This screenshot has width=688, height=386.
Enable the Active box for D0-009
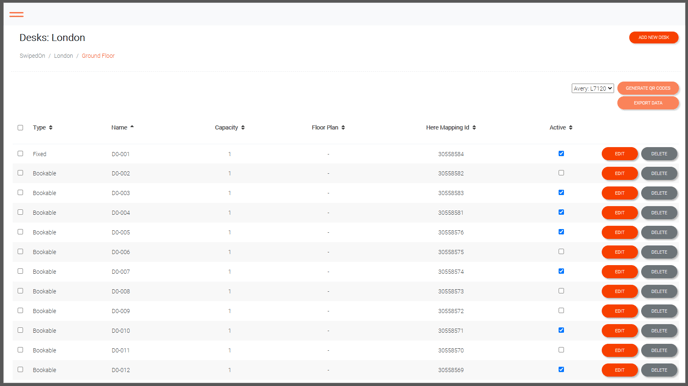tap(561, 311)
